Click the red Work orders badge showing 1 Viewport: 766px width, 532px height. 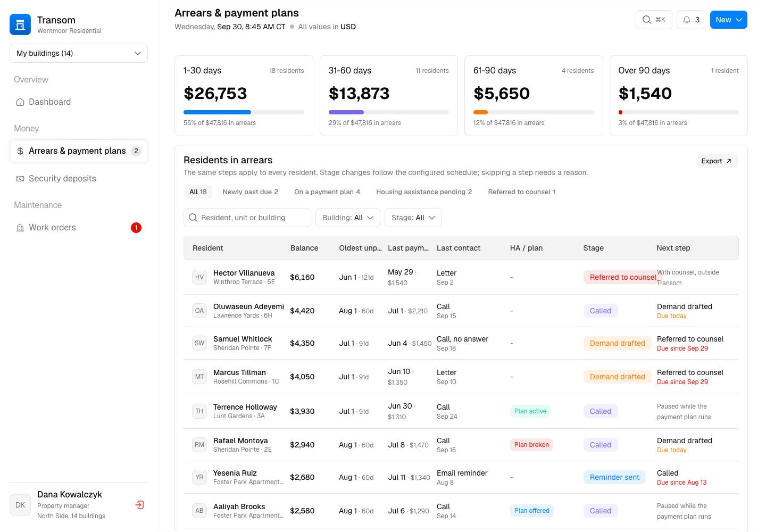coord(136,228)
